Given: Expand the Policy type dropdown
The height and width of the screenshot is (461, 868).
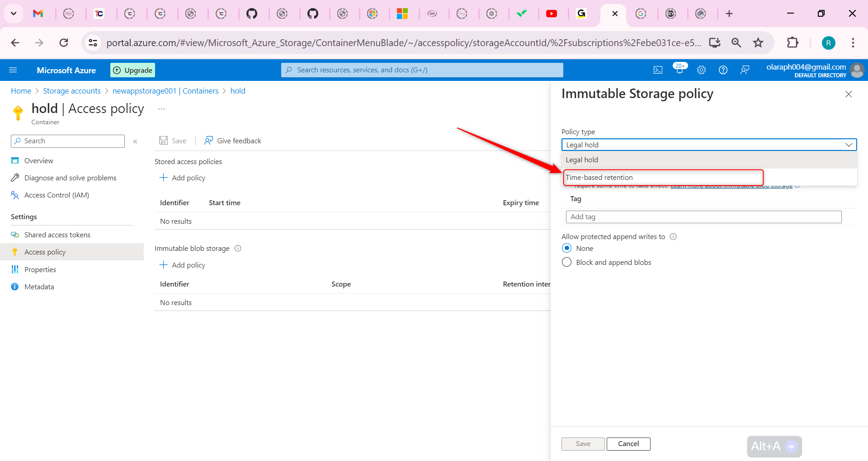Looking at the screenshot, I should pyautogui.click(x=708, y=145).
